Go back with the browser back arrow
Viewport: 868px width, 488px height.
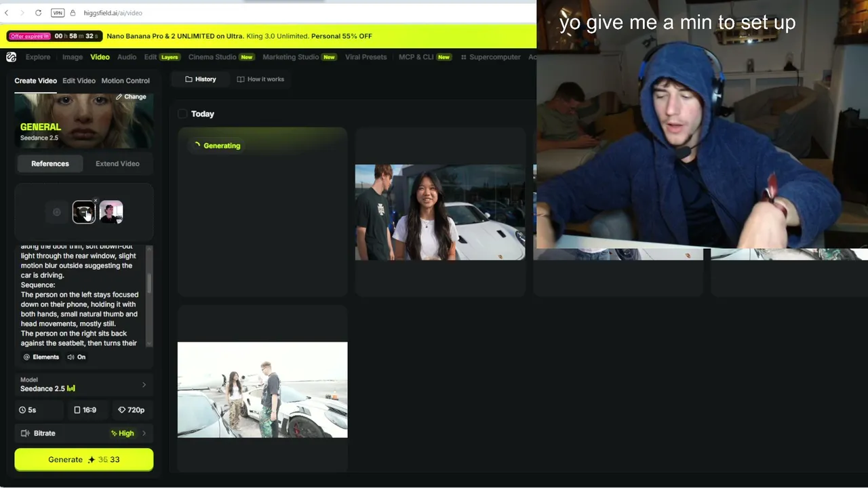coord(7,13)
